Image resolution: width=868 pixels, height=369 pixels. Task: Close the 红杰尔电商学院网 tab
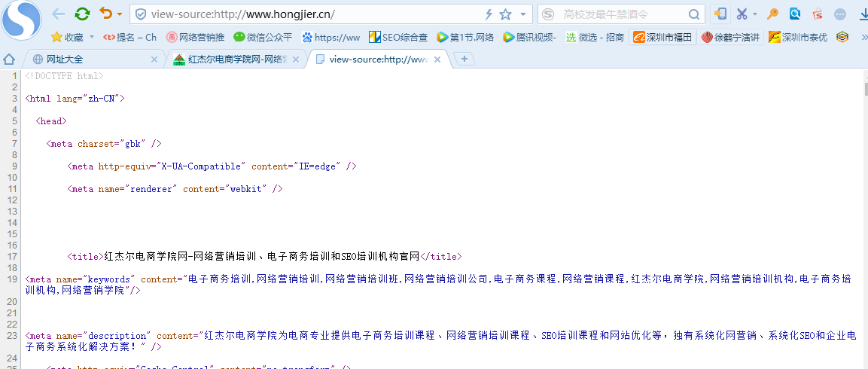(x=296, y=59)
